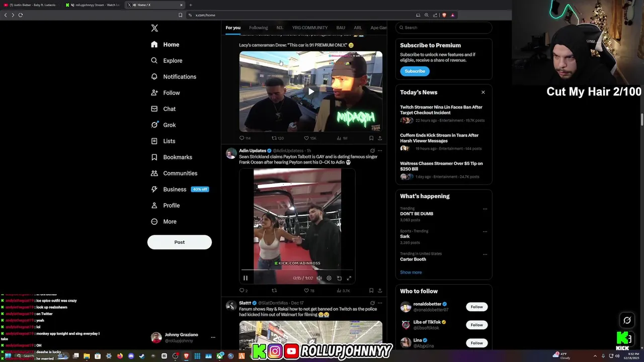Click the X search input field
Viewport: 644px width, 362px height.
pyautogui.click(x=444, y=28)
